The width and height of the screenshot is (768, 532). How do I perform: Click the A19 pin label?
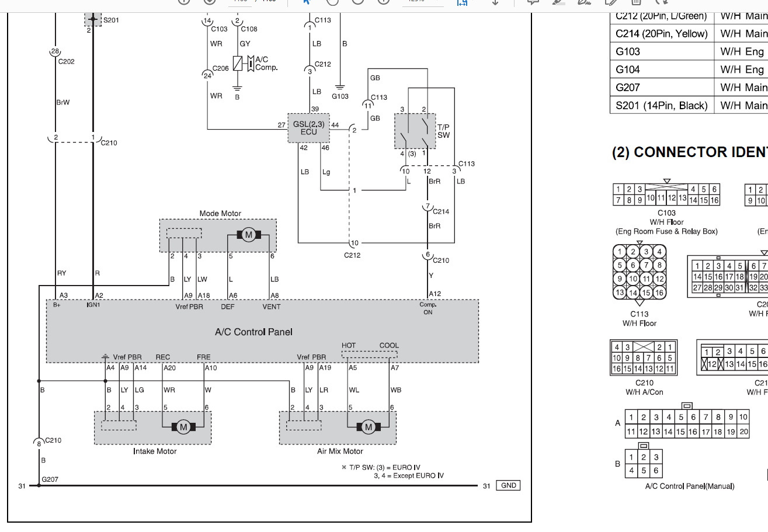(x=325, y=368)
